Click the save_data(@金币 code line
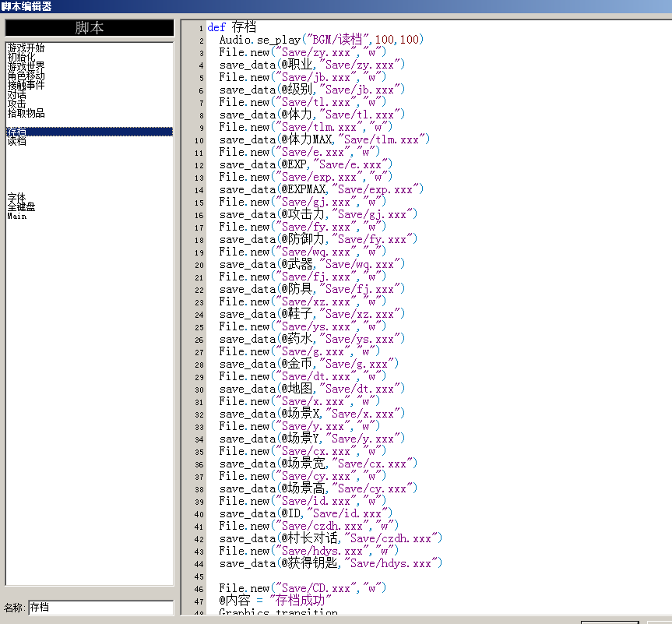 309,364
